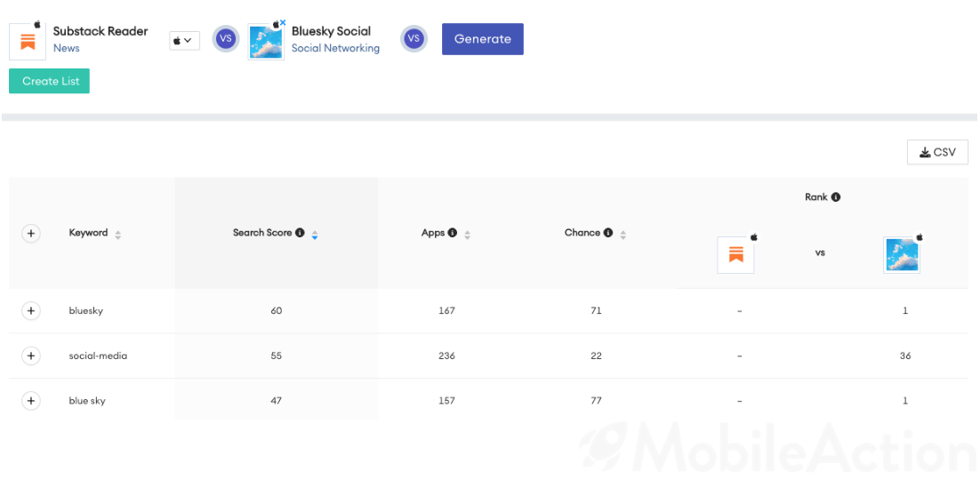This screenshot has width=980, height=480.
Task: Expand the blue sky keyword row
Action: (30, 401)
